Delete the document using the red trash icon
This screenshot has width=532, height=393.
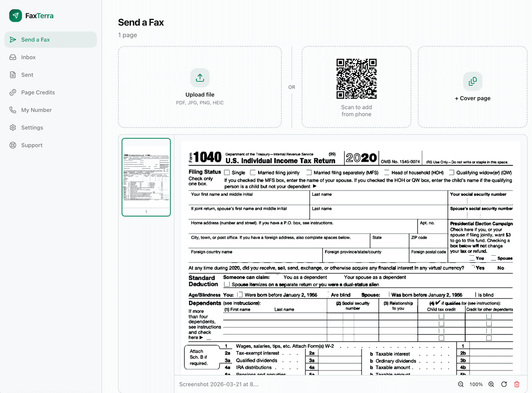(517, 385)
